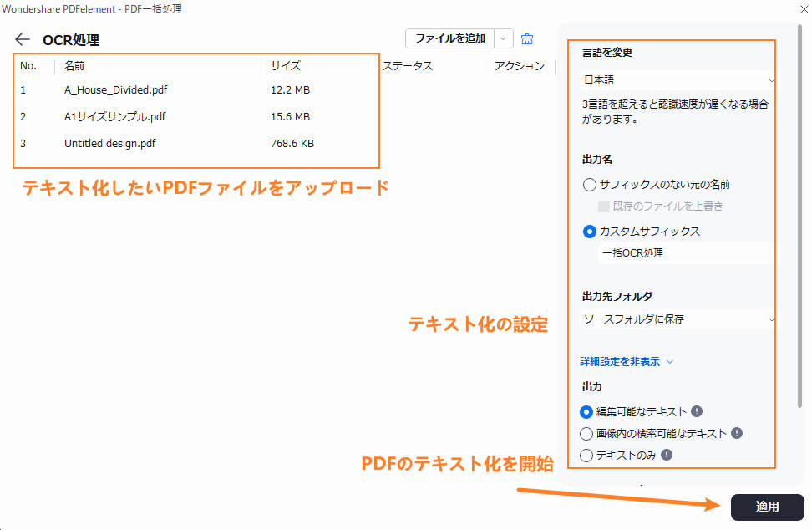Select the サフィックスのない元の名前 radio option
The width and height of the screenshot is (812, 530).
[x=590, y=185]
